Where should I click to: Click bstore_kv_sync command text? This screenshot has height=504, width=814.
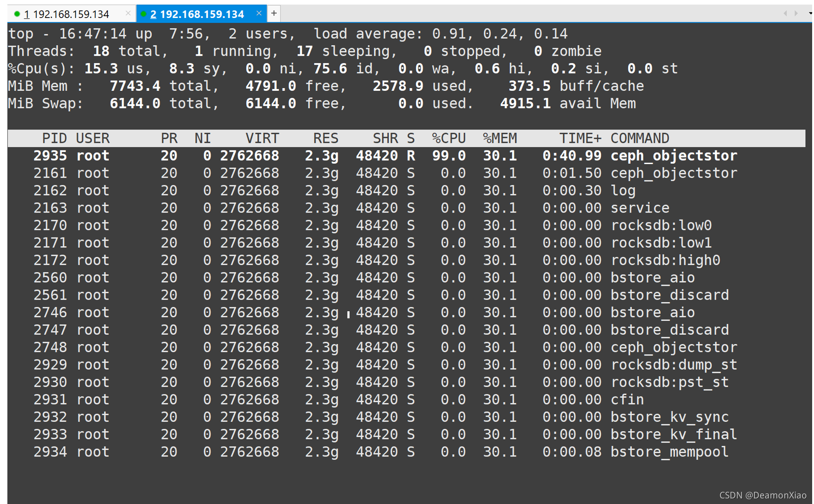[x=670, y=417]
